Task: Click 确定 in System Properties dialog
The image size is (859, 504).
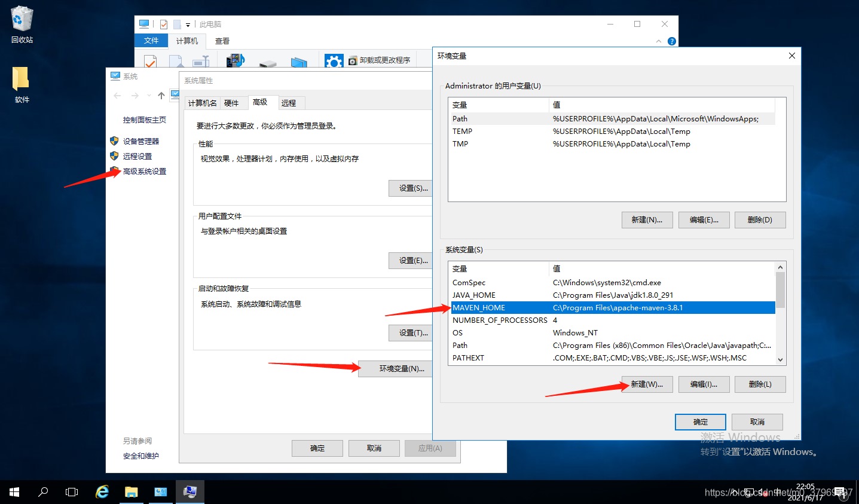Action: coord(317,448)
